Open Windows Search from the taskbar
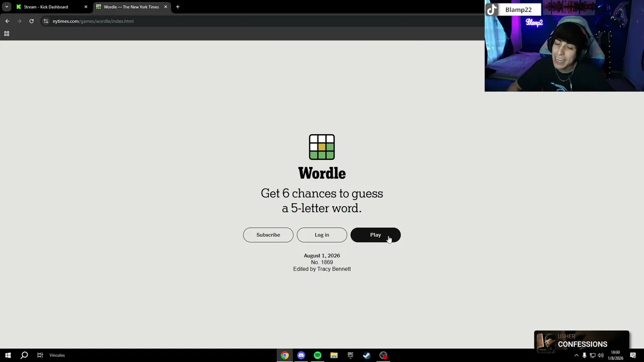This screenshot has height=362, width=644. click(24, 355)
